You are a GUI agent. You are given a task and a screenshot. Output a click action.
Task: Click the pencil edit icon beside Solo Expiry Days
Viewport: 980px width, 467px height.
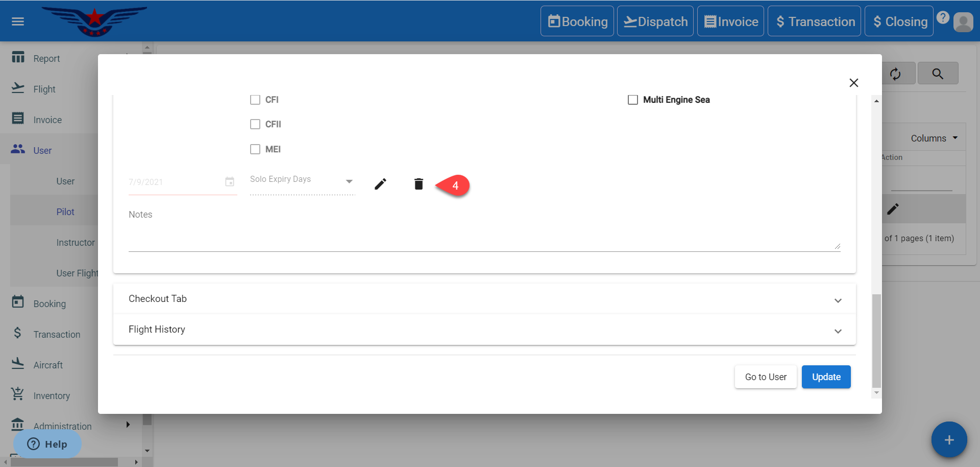pyautogui.click(x=380, y=184)
